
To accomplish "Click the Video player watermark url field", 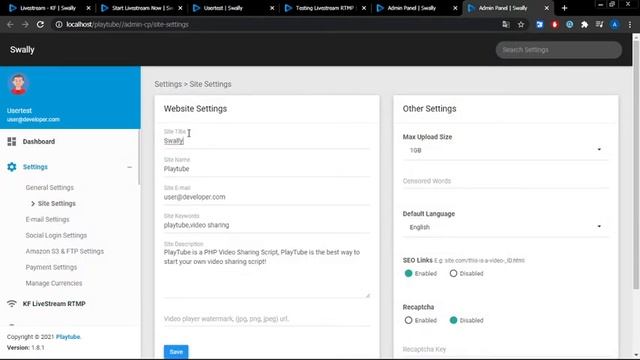I will (x=267, y=319).
